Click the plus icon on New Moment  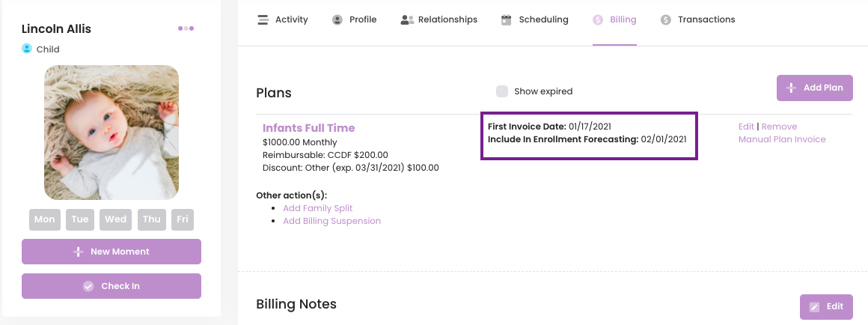tap(79, 252)
